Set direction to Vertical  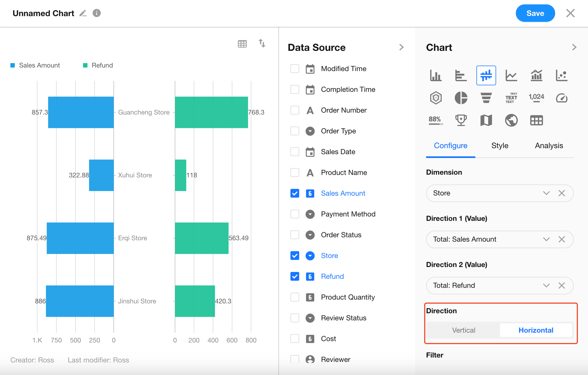[464, 330]
